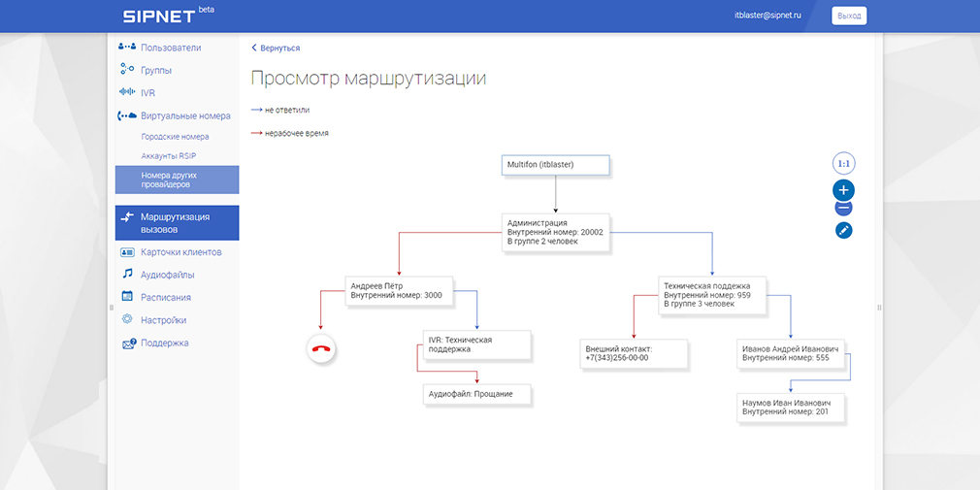Select the Андреев Пётр node

(x=400, y=291)
